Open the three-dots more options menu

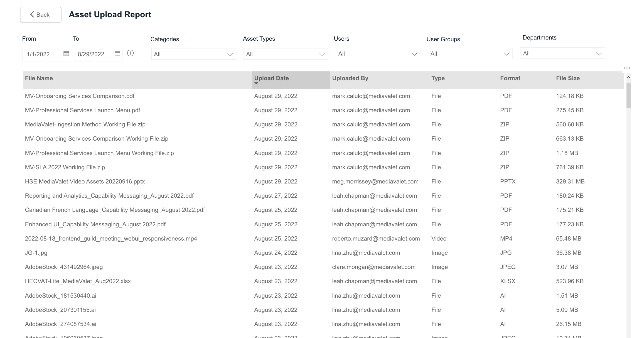[x=627, y=68]
